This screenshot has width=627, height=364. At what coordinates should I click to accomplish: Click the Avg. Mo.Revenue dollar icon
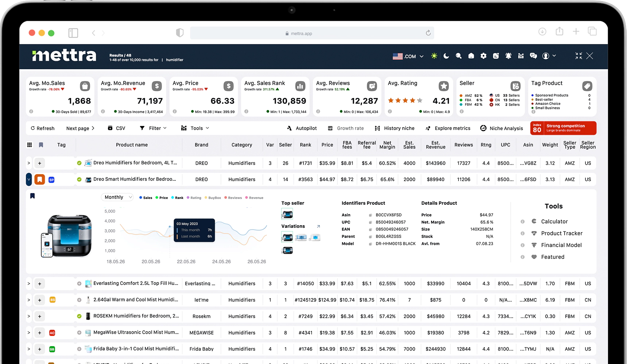coord(157,86)
